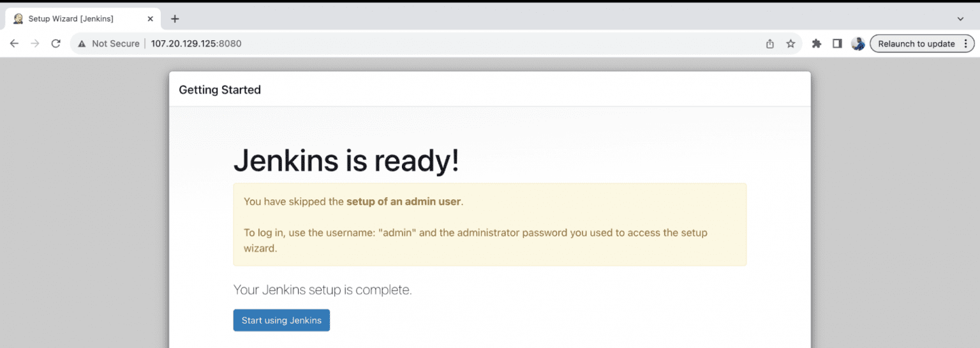Click the yellow skipped admin user notice
The width and height of the screenshot is (980, 348).
489,224
